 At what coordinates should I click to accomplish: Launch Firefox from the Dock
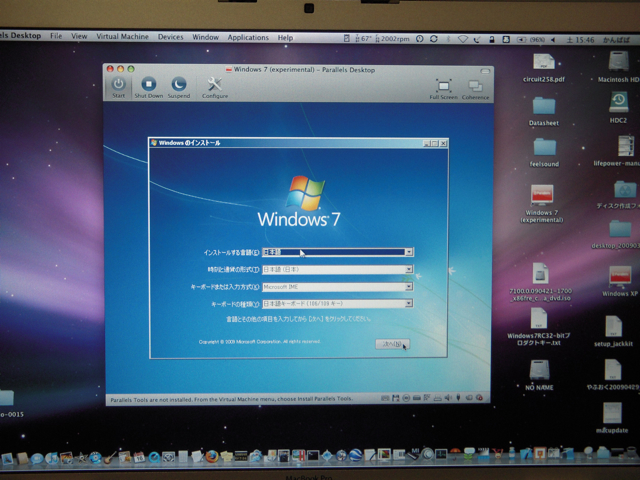click(x=211, y=456)
